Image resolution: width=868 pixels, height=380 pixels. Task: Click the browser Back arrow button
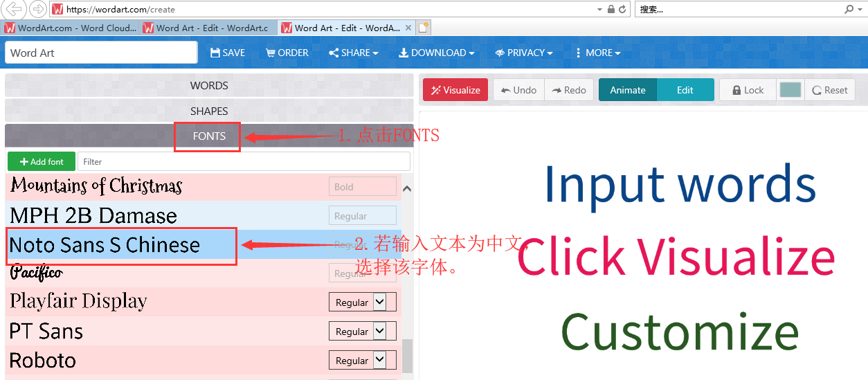click(x=15, y=10)
